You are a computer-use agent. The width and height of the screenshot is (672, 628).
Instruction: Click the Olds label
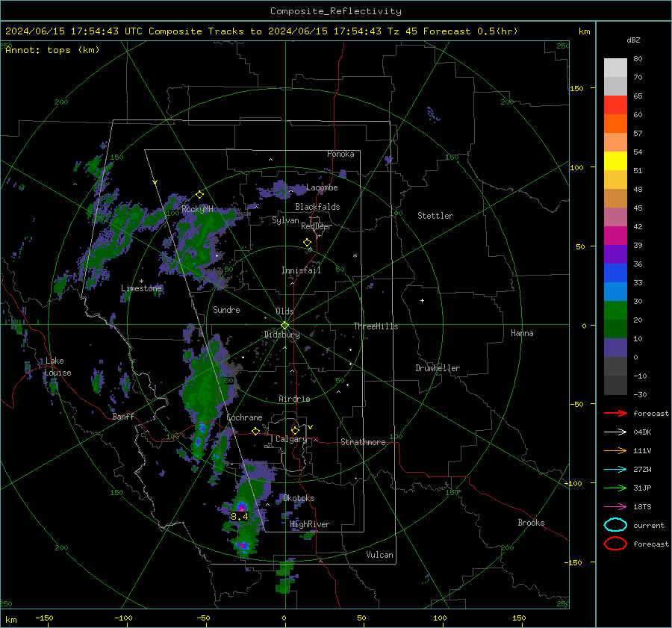[x=284, y=311]
